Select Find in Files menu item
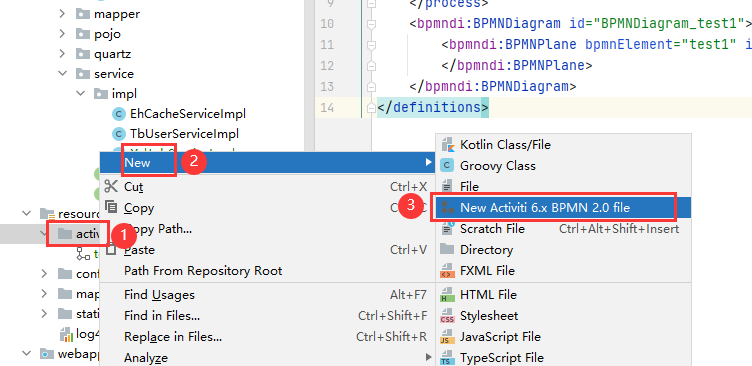The image size is (752, 366). [268, 316]
